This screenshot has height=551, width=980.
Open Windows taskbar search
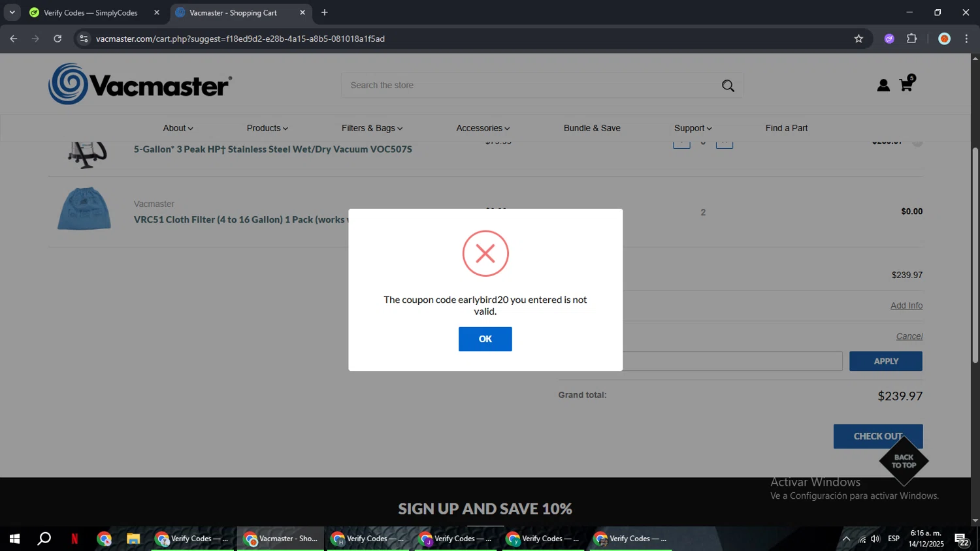[44, 539]
